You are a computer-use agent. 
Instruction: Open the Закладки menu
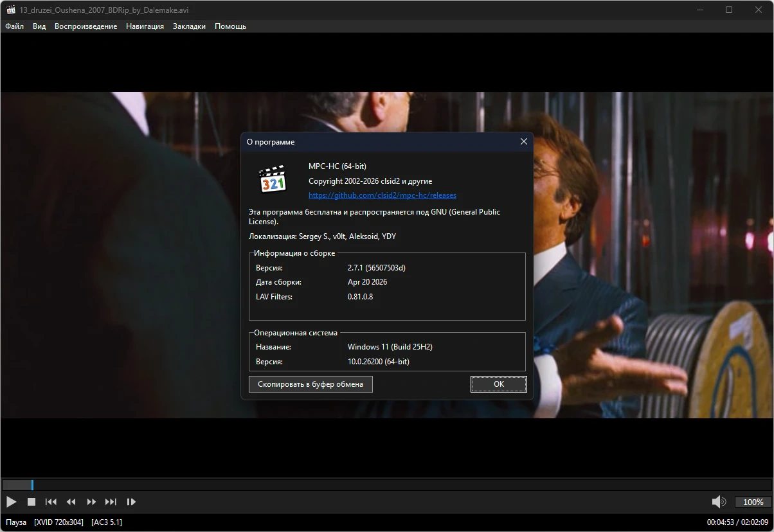[189, 26]
